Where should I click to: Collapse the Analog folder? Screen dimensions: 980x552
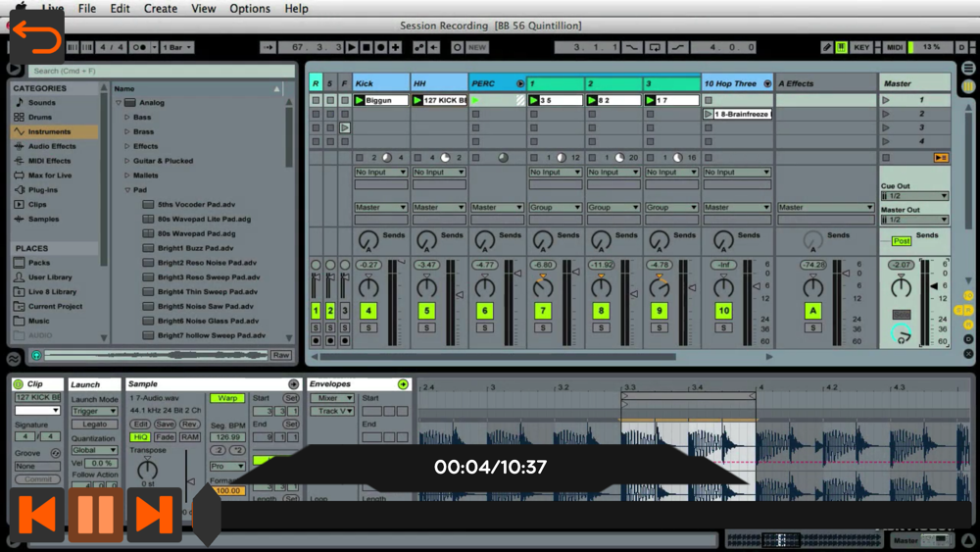[119, 103]
